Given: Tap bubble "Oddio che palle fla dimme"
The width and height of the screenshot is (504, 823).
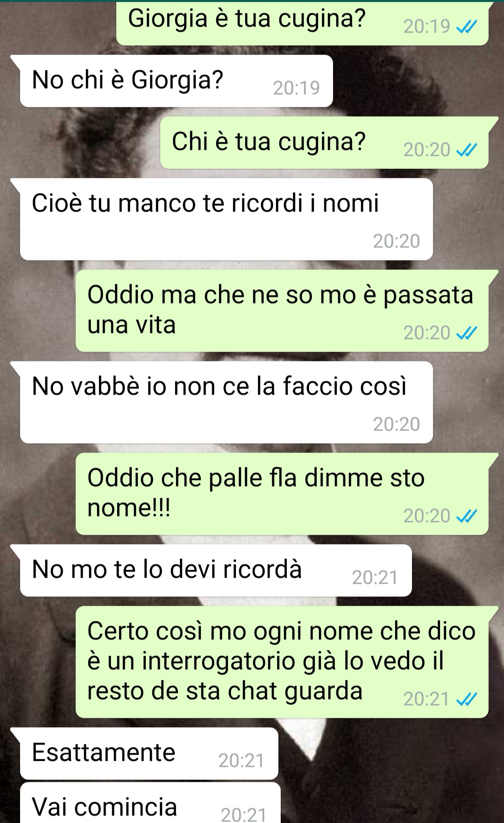Looking at the screenshot, I should [x=282, y=494].
